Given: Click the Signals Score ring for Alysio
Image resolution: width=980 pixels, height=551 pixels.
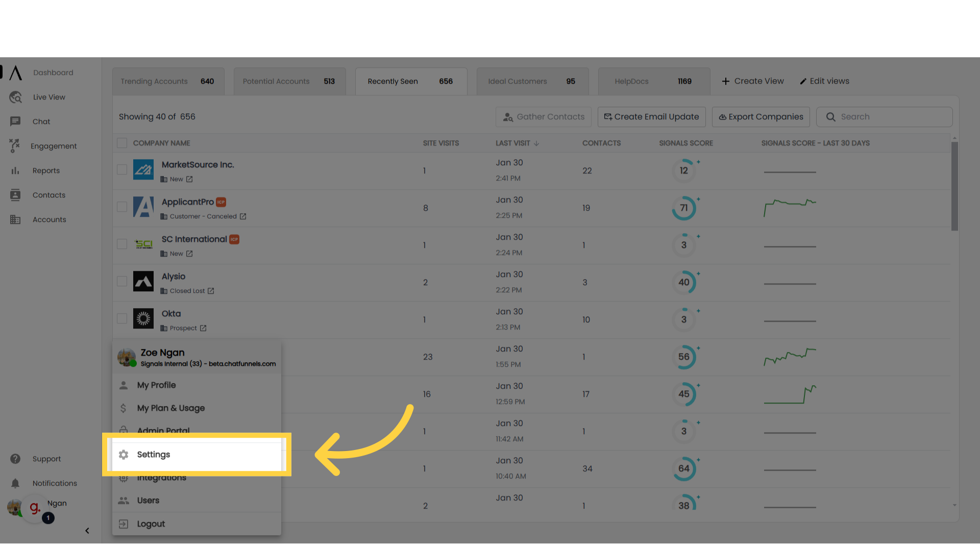Looking at the screenshot, I should (685, 282).
